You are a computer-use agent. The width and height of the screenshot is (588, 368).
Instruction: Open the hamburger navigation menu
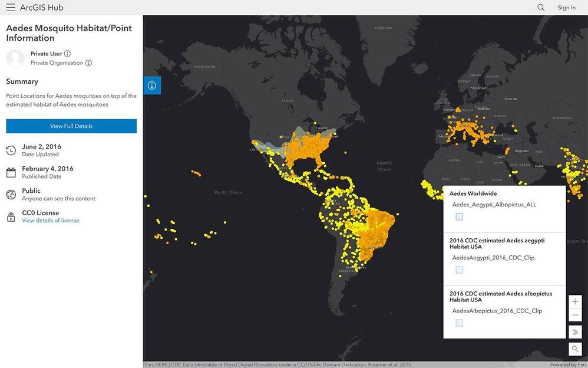[x=10, y=7]
